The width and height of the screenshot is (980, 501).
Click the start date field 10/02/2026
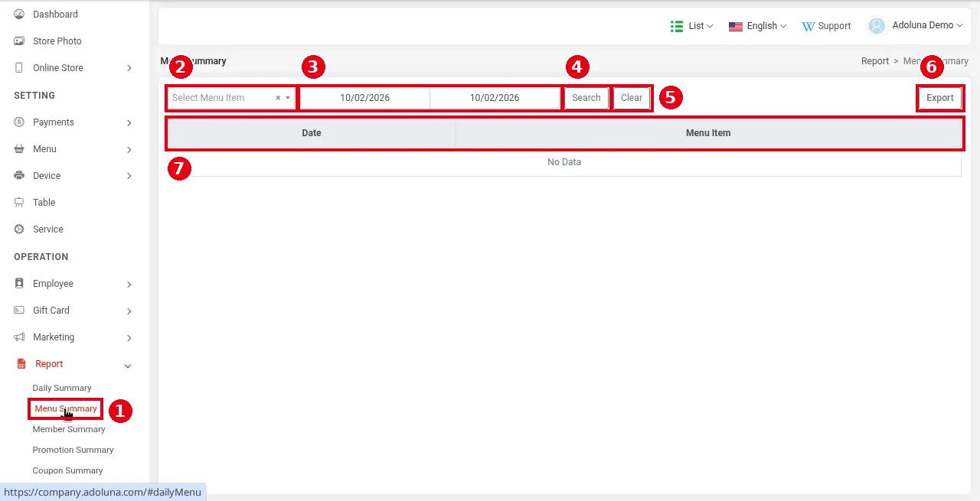[x=365, y=98]
